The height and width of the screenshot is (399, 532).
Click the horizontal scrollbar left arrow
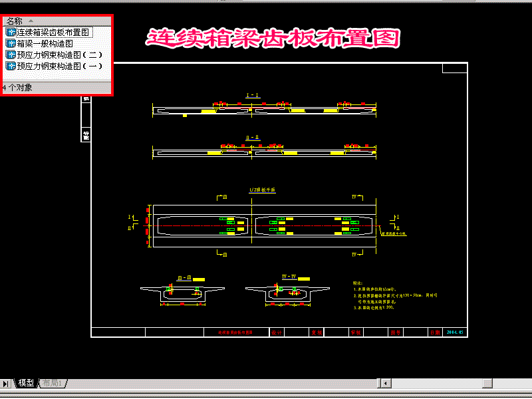385,384
